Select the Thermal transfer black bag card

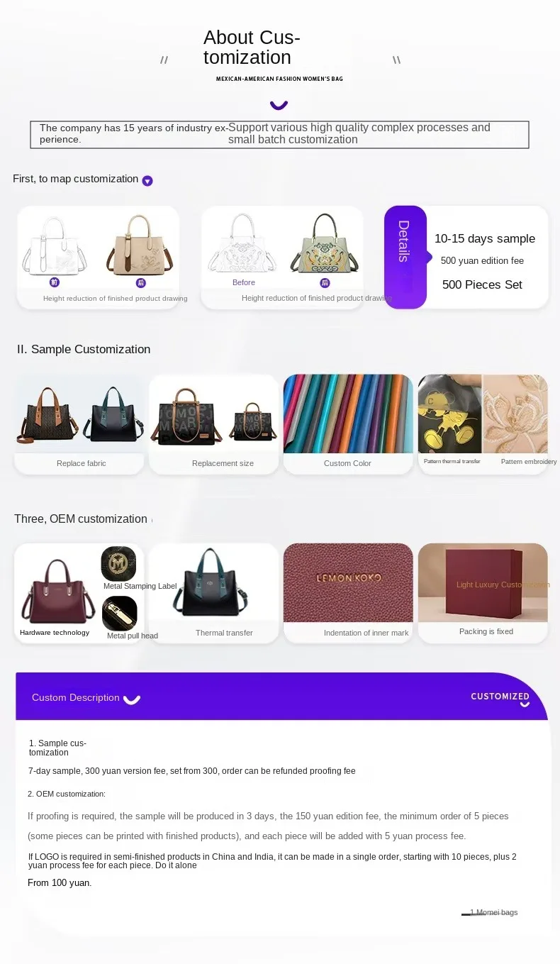pyautogui.click(x=214, y=593)
